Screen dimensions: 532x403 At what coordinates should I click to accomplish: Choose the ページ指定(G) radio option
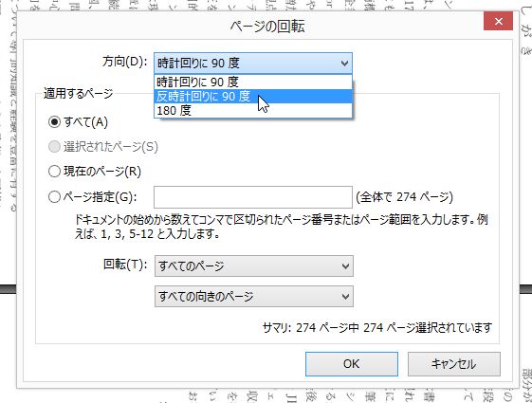pyautogui.click(x=54, y=196)
